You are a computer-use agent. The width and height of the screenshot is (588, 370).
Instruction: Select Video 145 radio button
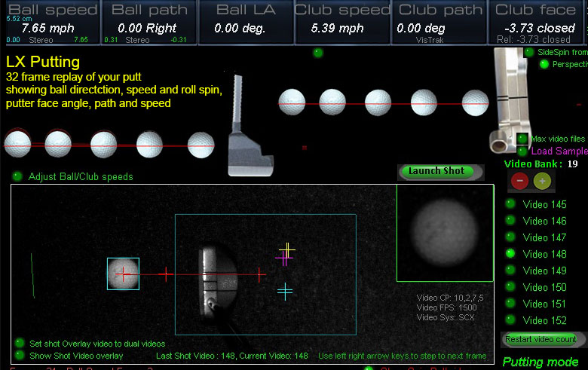pyautogui.click(x=510, y=204)
